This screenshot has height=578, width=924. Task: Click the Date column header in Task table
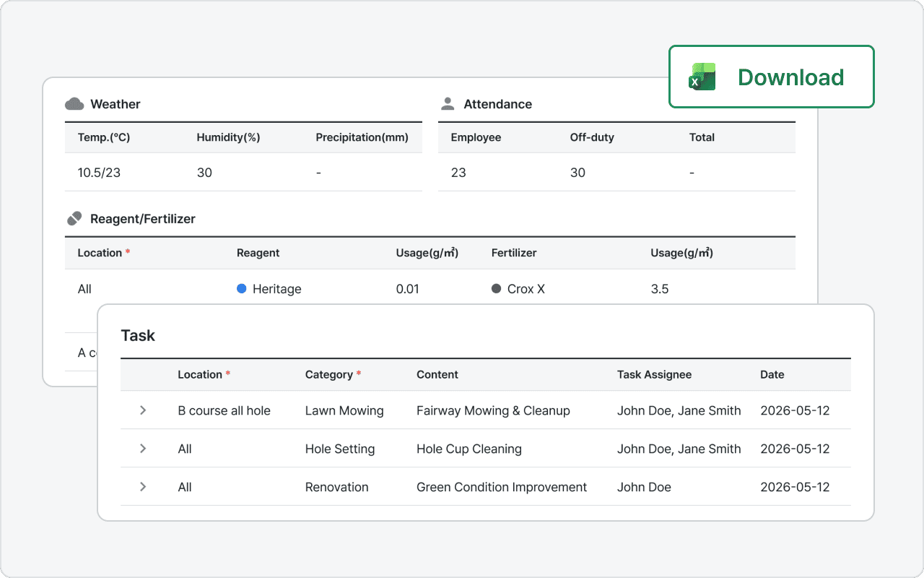coord(772,374)
